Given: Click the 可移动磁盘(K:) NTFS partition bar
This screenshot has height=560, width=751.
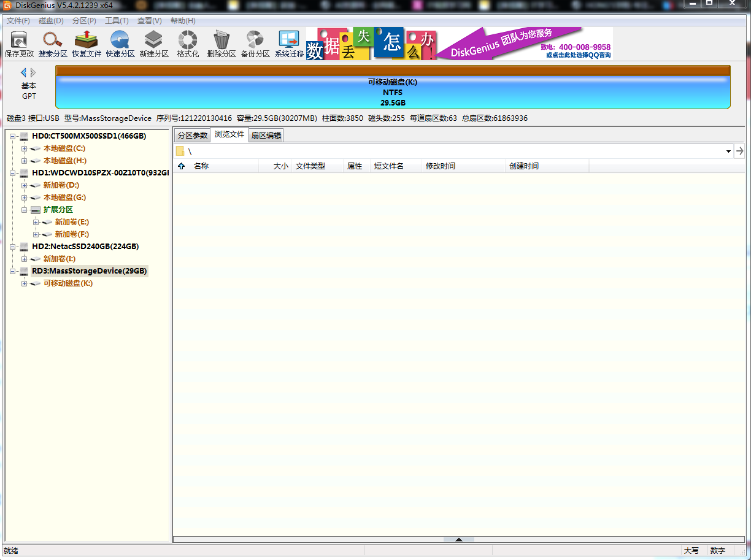Looking at the screenshot, I should click(x=393, y=87).
